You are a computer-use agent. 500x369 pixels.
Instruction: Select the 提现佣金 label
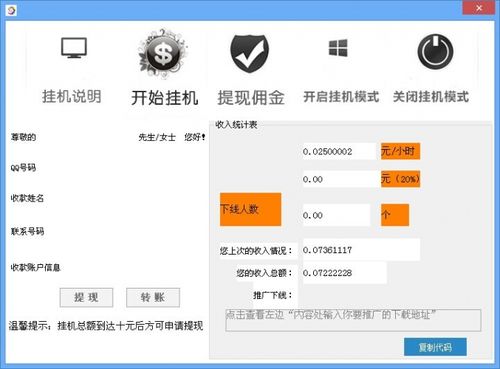pyautogui.click(x=251, y=98)
